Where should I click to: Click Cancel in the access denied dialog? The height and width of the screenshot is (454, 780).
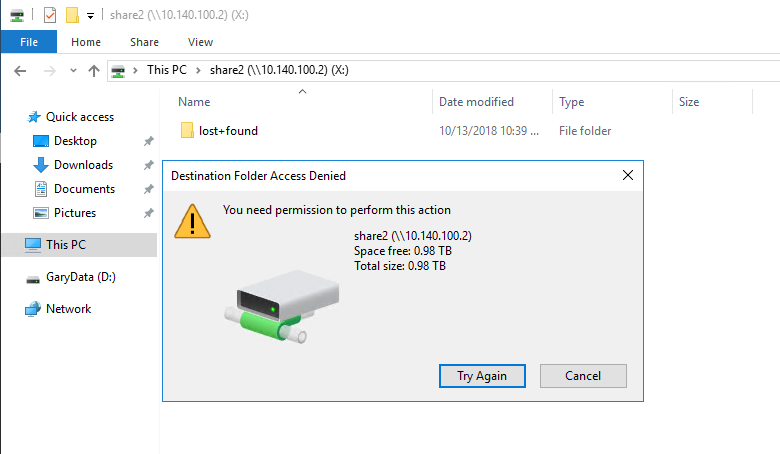pos(583,376)
